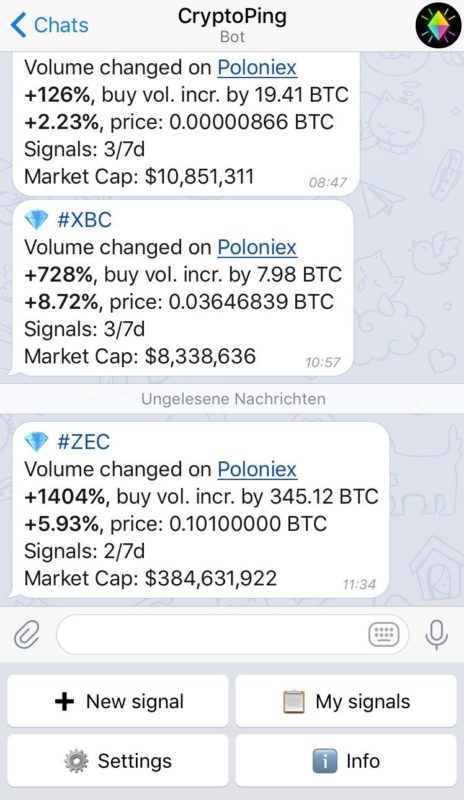
Task: Tap the diamond emoji beside #ZEC
Action: [36, 442]
